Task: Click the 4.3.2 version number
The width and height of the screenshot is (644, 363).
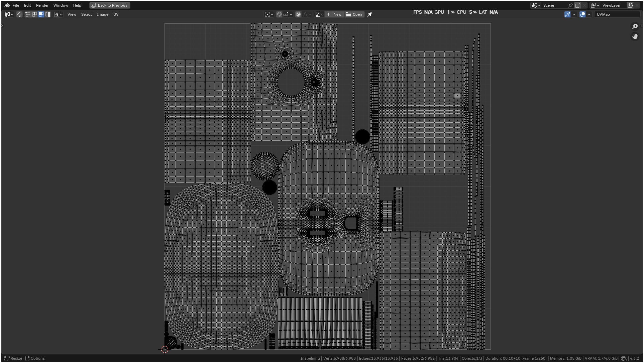Action: click(x=634, y=358)
